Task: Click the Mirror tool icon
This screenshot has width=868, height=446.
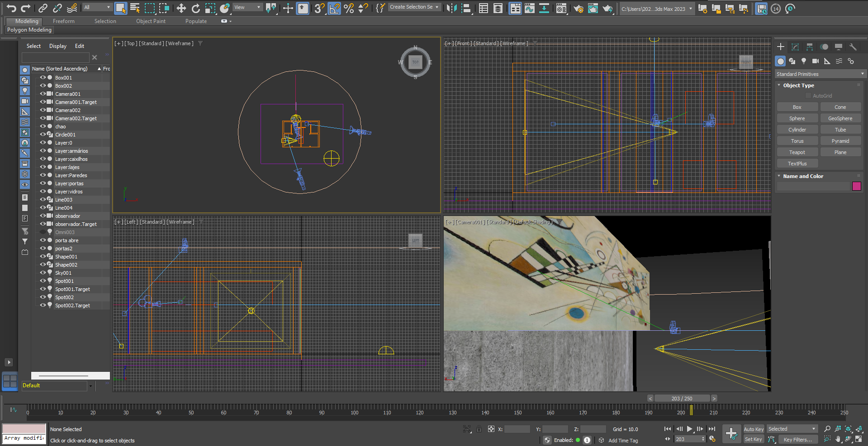Action: pyautogui.click(x=451, y=8)
